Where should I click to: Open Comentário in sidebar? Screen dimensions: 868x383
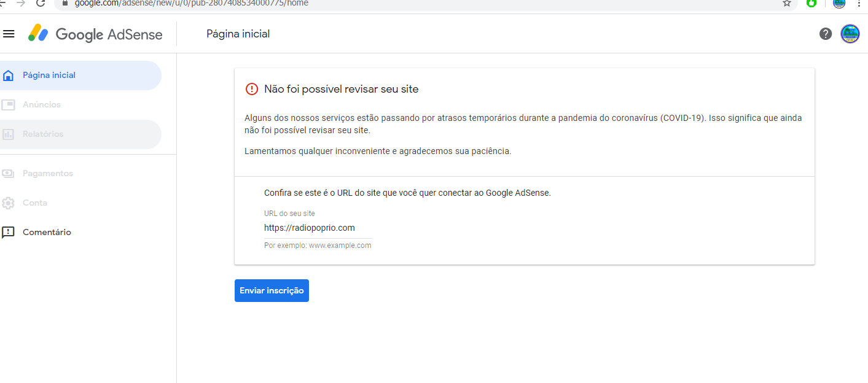80,233
